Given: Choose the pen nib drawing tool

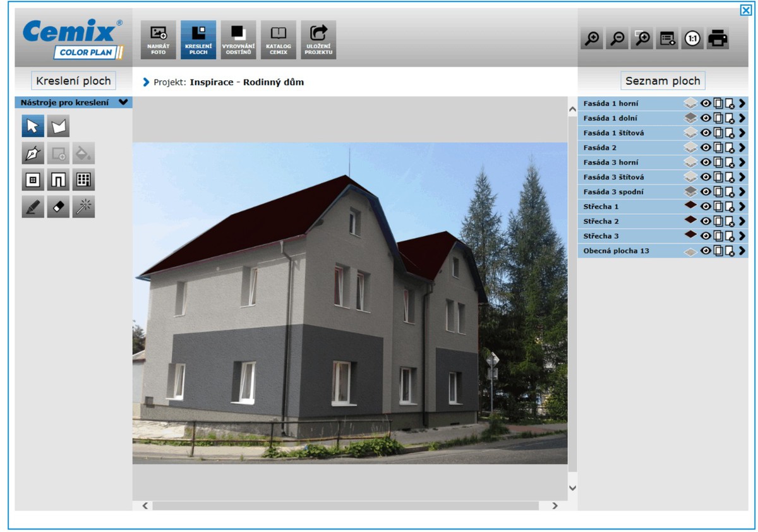Looking at the screenshot, I should coord(33,153).
